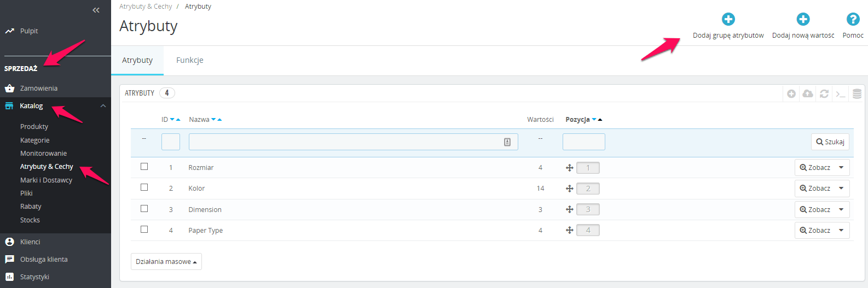Select Atrybuty & Cechy in the sidebar
The image size is (868, 288).
tap(47, 167)
